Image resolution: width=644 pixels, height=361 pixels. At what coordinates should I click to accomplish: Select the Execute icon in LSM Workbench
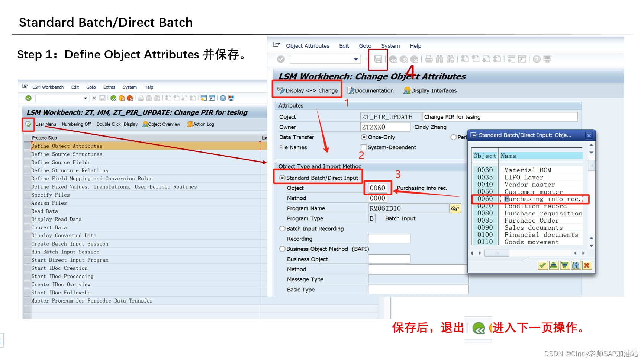point(28,124)
